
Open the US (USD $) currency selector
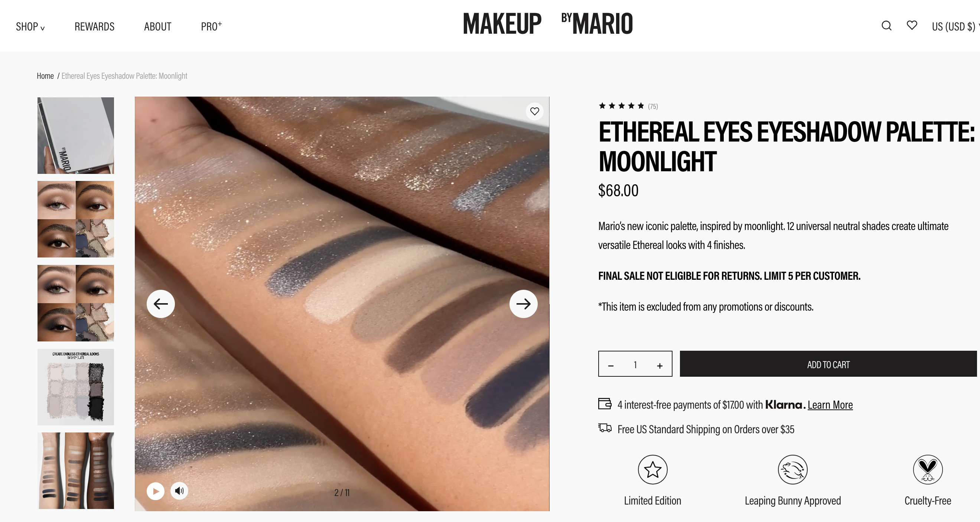pyautogui.click(x=955, y=27)
